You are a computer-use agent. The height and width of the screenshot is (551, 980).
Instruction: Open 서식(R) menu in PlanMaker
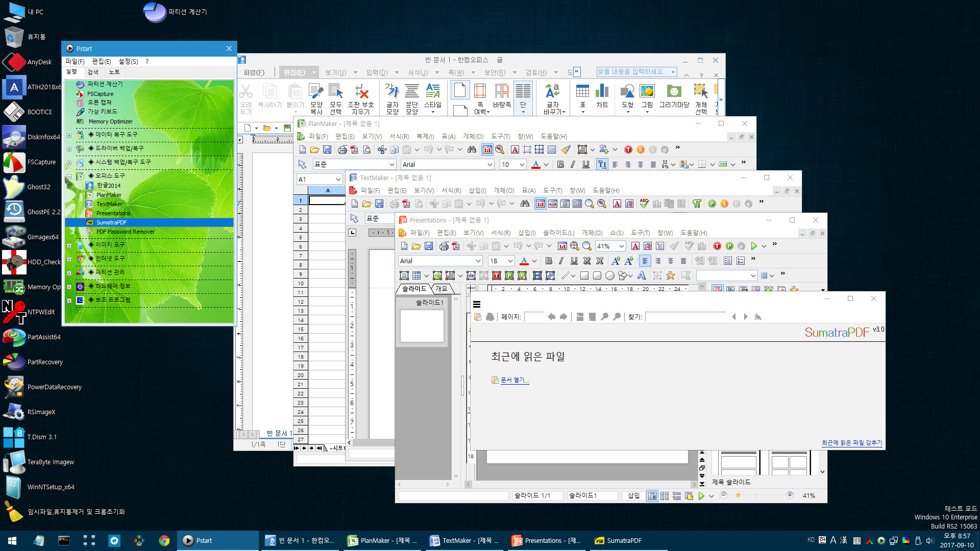(x=399, y=136)
